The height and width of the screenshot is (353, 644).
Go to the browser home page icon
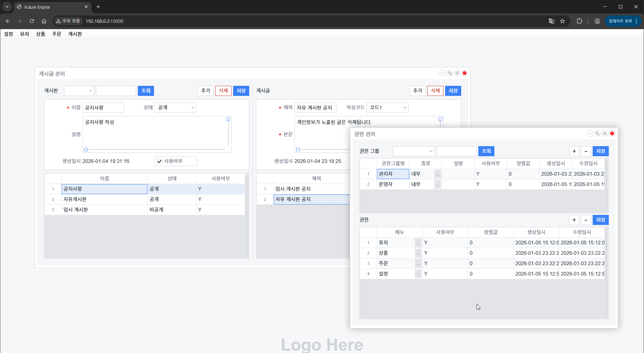pos(44,21)
